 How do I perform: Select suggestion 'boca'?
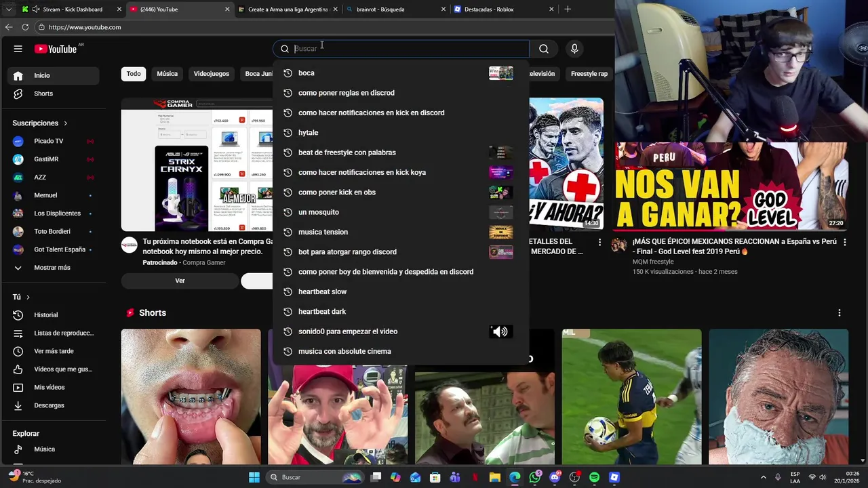(x=401, y=73)
